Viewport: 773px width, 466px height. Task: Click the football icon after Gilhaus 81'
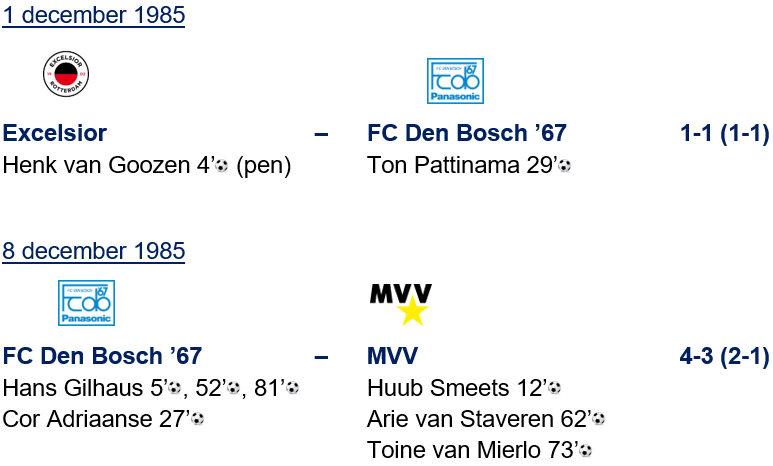tap(292, 388)
